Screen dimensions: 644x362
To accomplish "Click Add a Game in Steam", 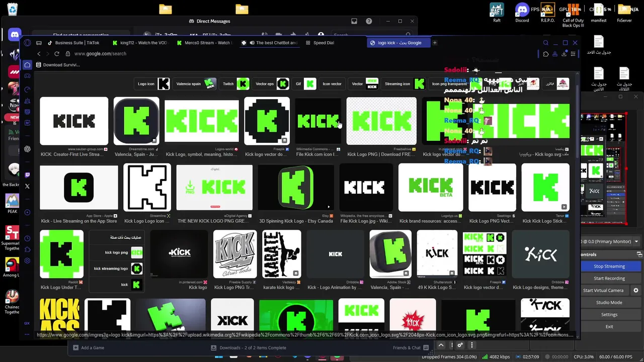I will (x=89, y=347).
